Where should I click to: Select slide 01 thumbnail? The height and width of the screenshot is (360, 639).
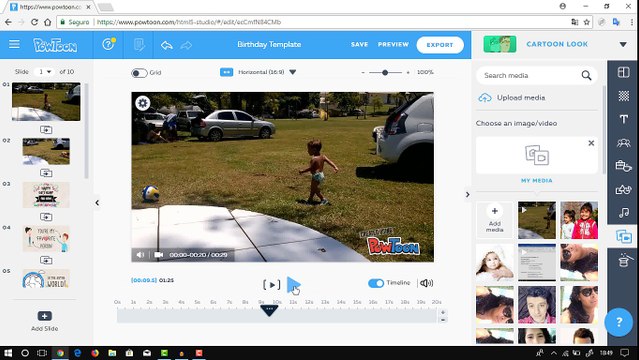[x=46, y=102]
